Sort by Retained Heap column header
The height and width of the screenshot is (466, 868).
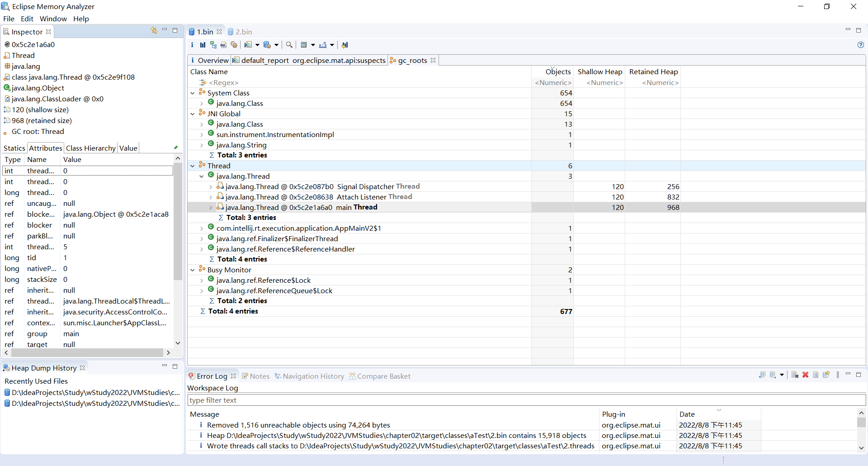653,71
